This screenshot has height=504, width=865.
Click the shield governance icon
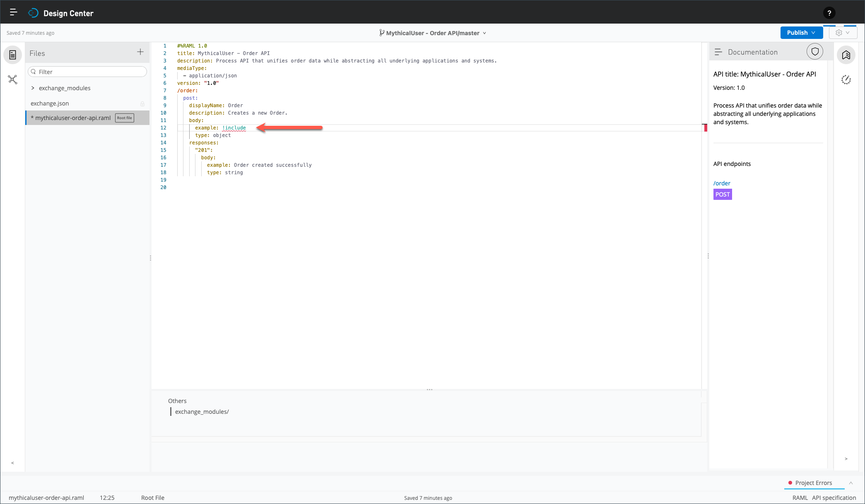tap(815, 52)
